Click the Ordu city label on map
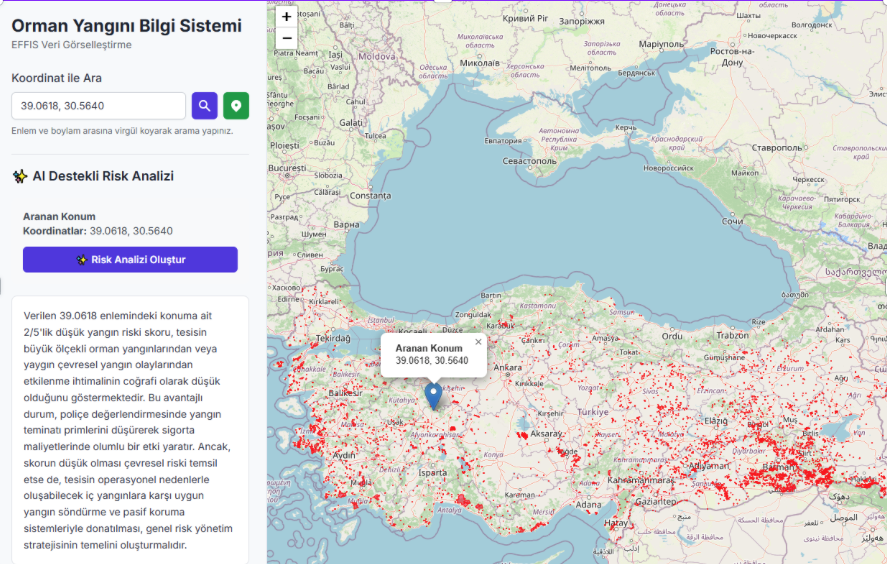This screenshot has width=887, height=564. click(672, 336)
